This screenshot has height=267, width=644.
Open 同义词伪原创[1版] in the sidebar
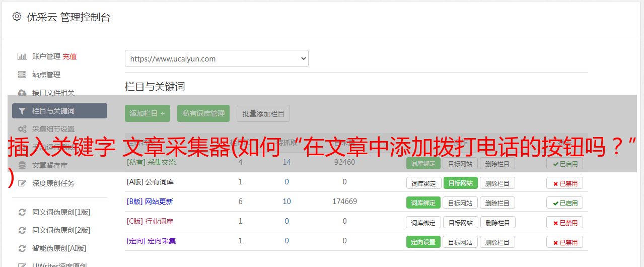coord(61,212)
